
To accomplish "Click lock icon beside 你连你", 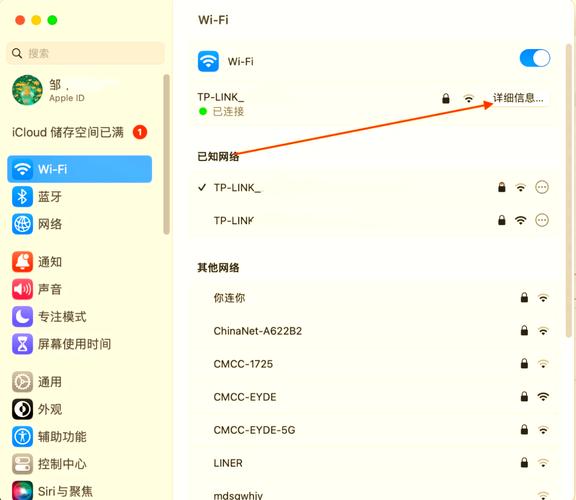I will pos(524,298).
